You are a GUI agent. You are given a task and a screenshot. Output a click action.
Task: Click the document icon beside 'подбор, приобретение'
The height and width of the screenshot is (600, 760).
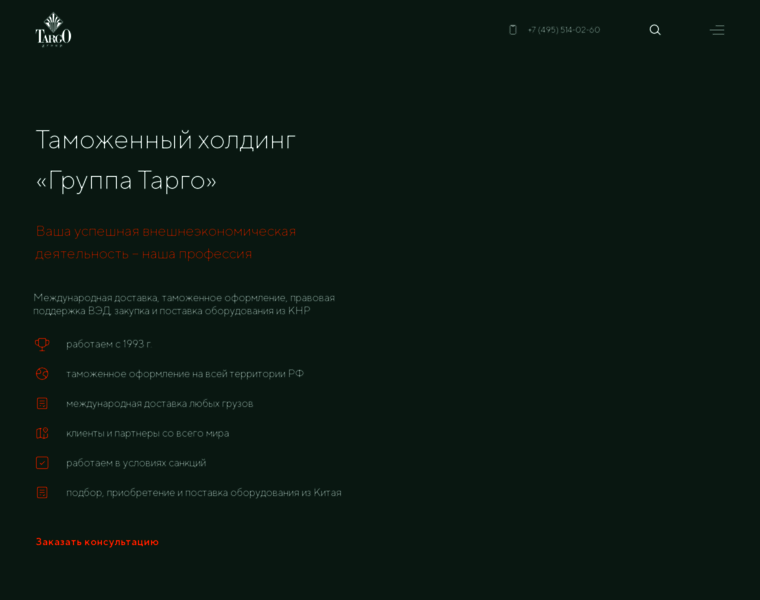click(x=42, y=492)
